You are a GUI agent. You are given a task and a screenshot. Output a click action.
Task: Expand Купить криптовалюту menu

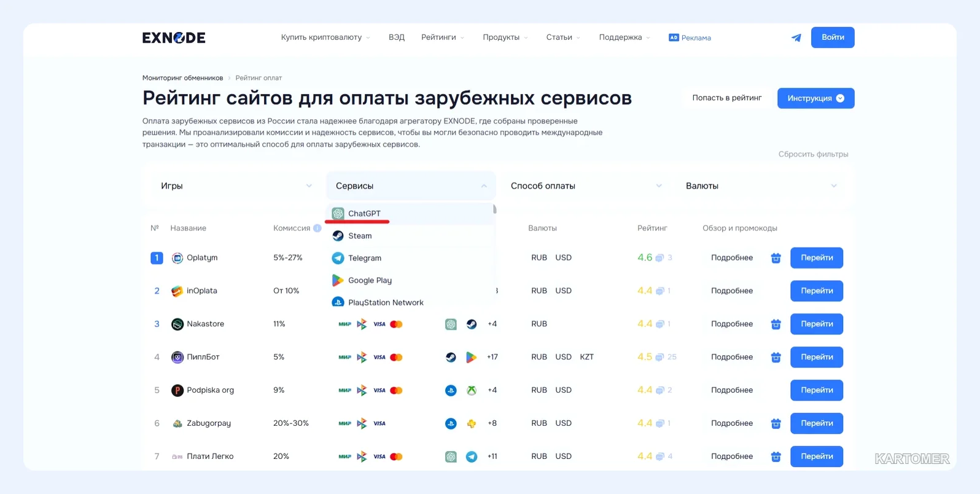325,37
